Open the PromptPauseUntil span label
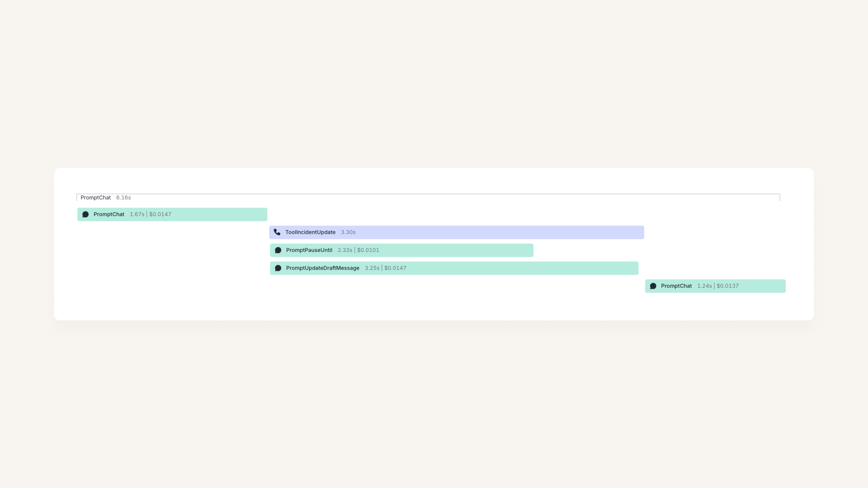Screen dimensions: 868x488 pos(309,250)
